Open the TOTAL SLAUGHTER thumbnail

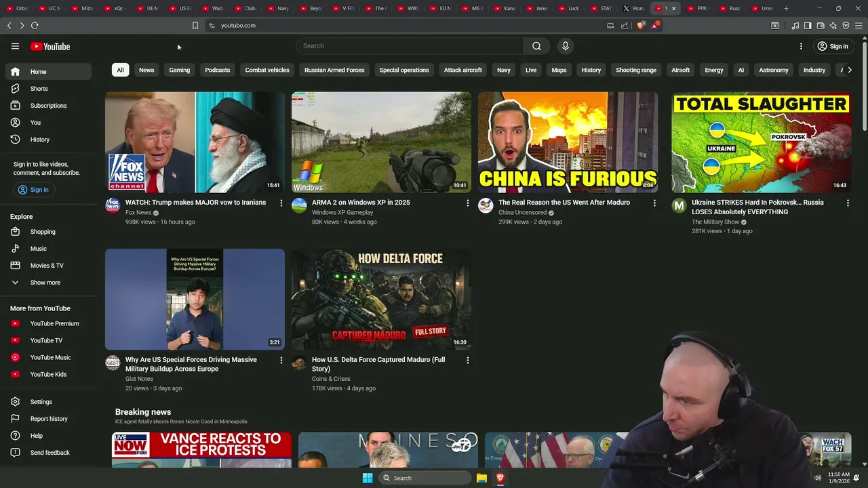(761, 142)
